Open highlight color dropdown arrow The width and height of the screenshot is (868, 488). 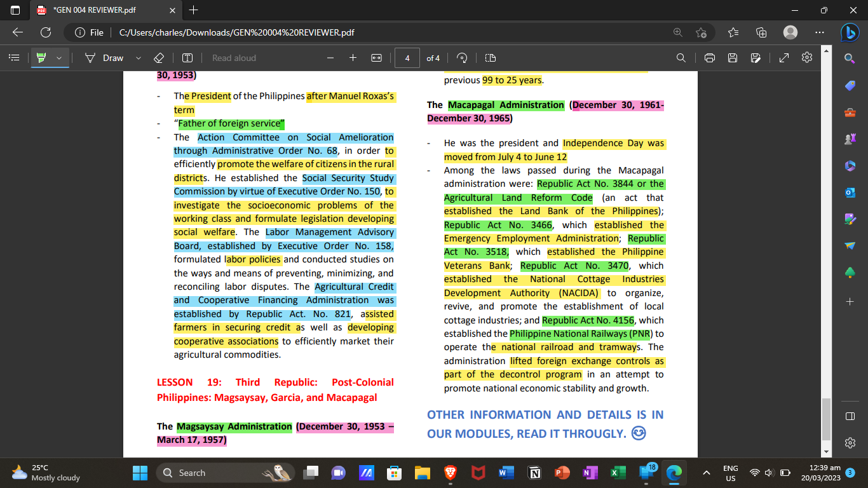coord(59,58)
